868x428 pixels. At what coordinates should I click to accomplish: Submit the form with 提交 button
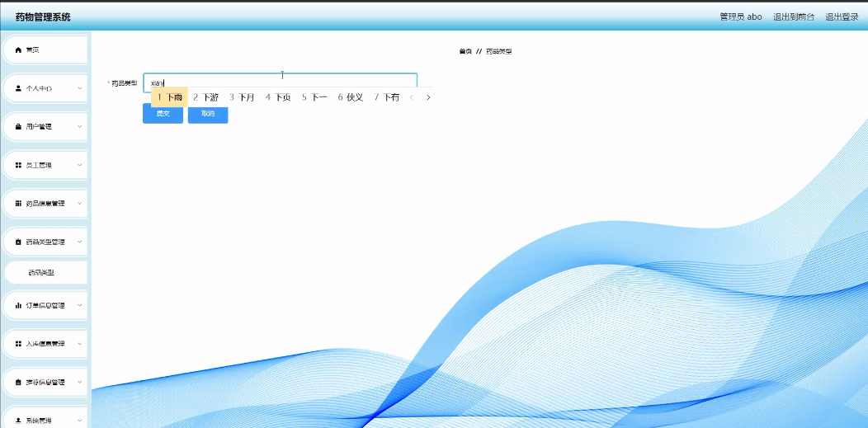[163, 114]
